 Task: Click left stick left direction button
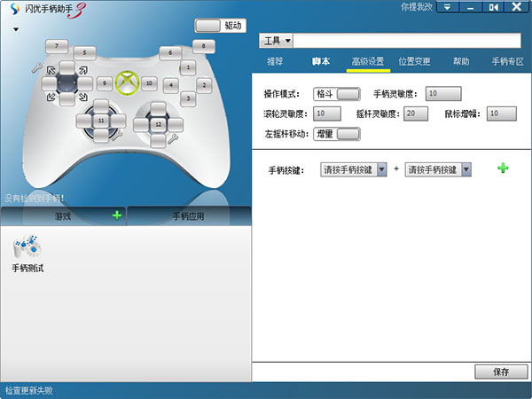coord(84,121)
